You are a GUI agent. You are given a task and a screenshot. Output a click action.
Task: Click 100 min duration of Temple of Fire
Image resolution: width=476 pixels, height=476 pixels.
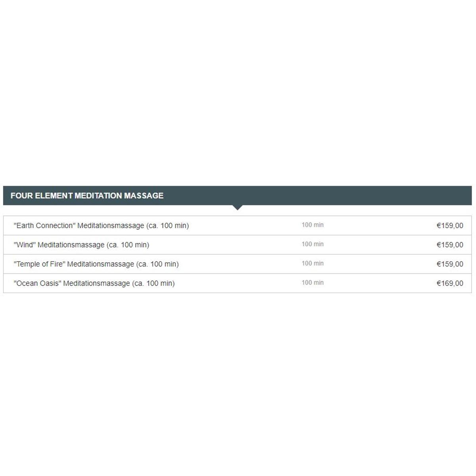click(x=313, y=263)
